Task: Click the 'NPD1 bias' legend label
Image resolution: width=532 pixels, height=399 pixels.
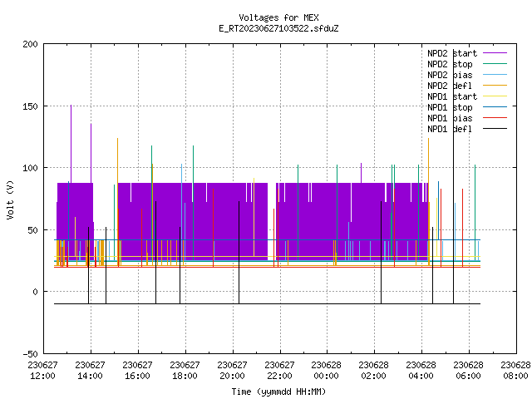Action: pos(450,118)
